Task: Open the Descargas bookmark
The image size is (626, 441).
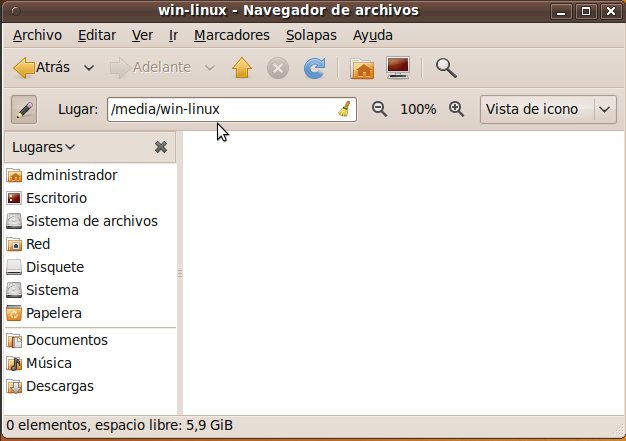Action: 90,387
